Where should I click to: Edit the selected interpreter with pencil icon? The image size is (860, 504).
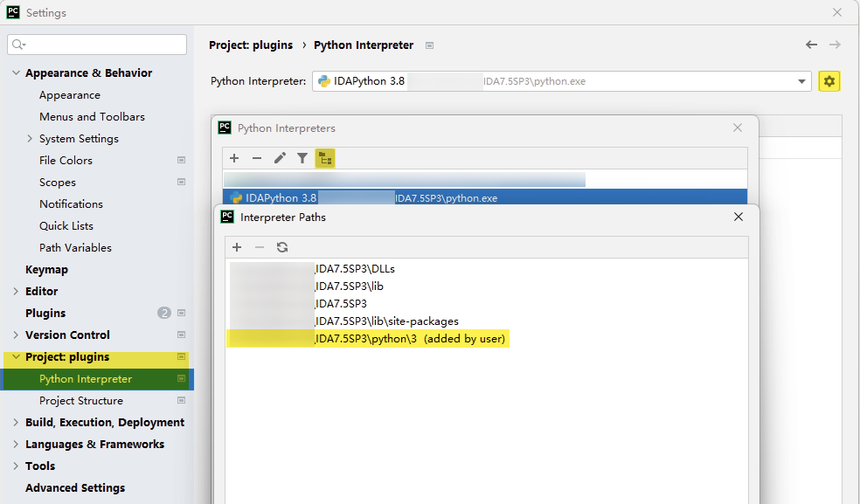click(x=280, y=158)
